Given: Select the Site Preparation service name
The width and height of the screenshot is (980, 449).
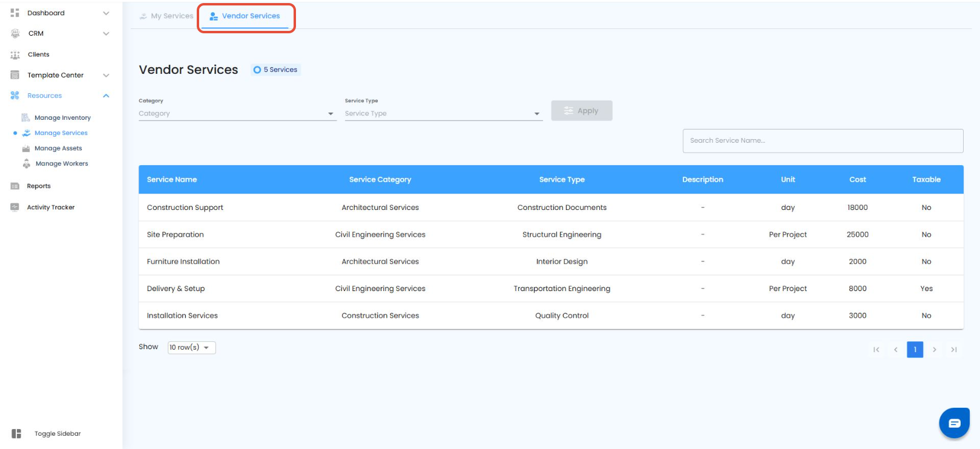Looking at the screenshot, I should click(176, 235).
